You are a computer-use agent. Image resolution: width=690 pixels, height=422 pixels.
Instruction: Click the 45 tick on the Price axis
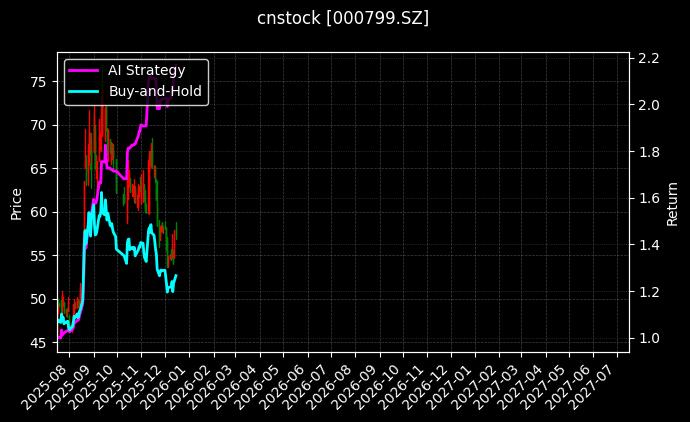coord(39,343)
